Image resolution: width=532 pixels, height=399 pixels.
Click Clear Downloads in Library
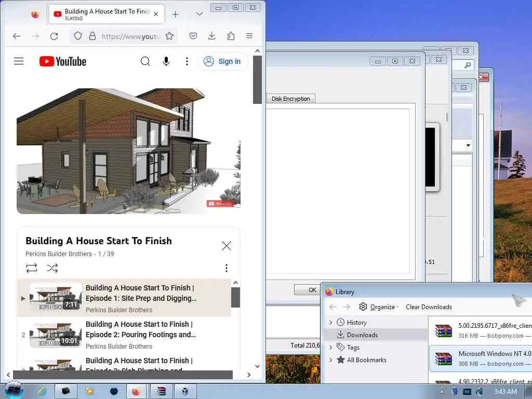coord(429,307)
